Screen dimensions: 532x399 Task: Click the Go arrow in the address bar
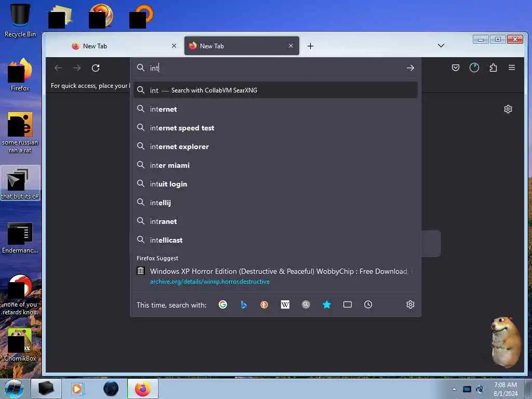pos(410,68)
